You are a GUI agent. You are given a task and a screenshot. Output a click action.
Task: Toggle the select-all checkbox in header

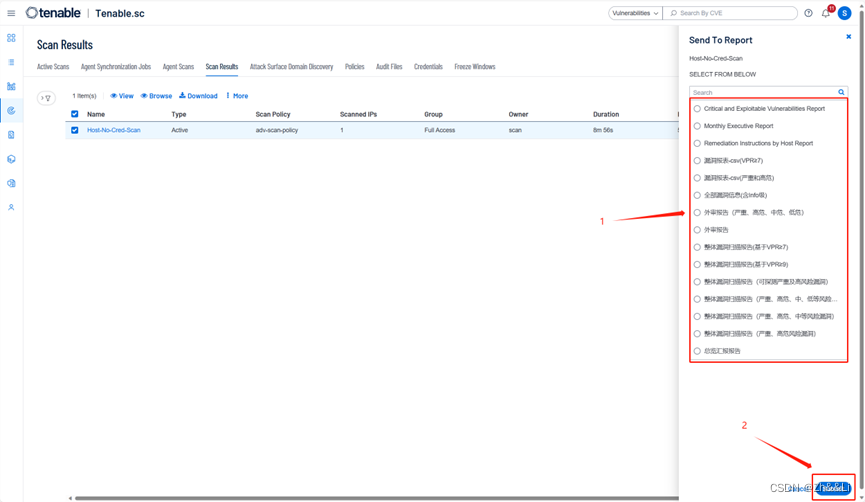pyautogui.click(x=74, y=114)
